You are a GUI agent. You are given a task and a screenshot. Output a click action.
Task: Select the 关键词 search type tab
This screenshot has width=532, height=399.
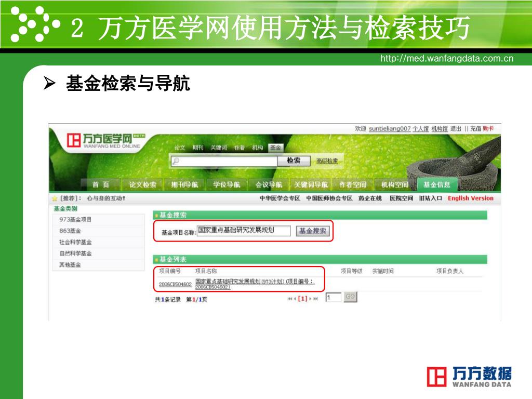[219, 148]
